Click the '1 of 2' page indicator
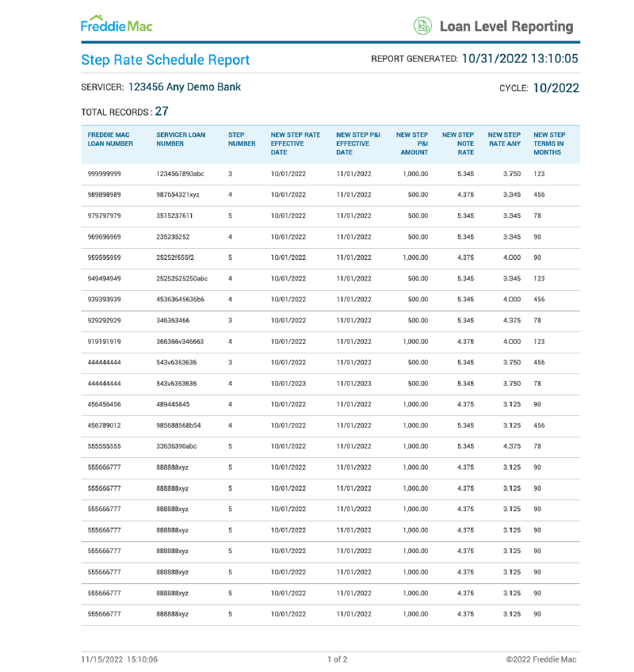 pyautogui.click(x=337, y=659)
